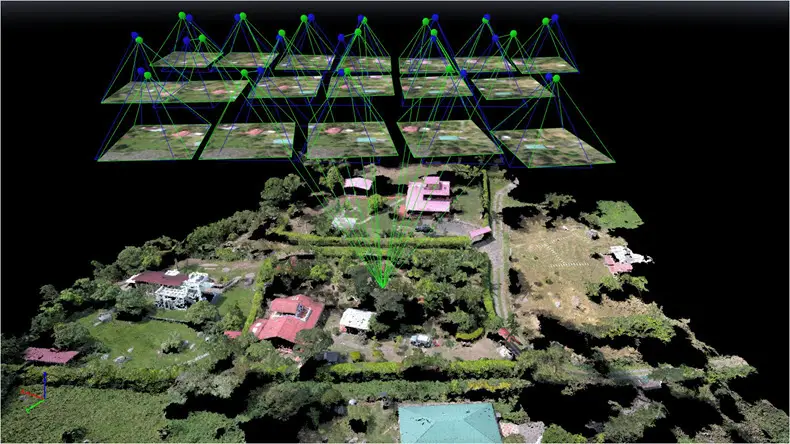The width and height of the screenshot is (790, 444).
Task: Select the small pink roof left of large pink house
Action: 358,184
